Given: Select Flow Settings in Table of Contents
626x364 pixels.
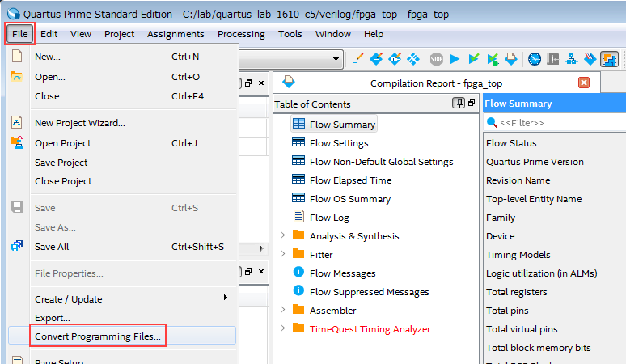Looking at the screenshot, I should (x=338, y=143).
